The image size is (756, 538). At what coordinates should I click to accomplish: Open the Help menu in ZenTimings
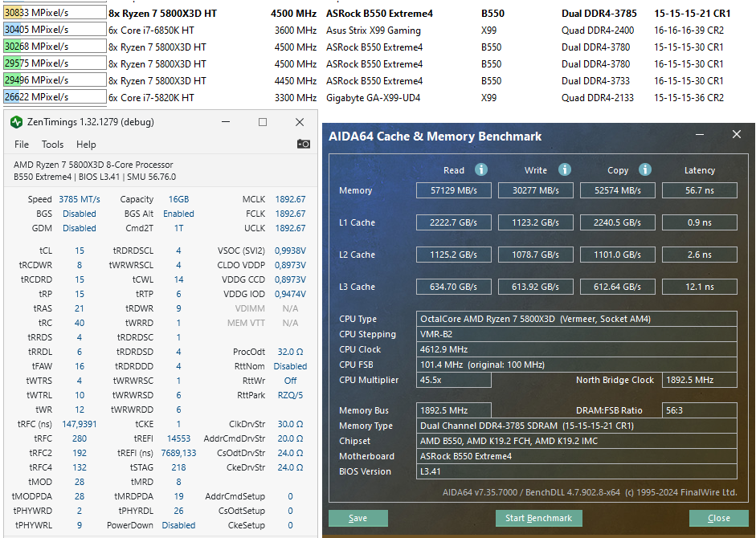pos(86,145)
